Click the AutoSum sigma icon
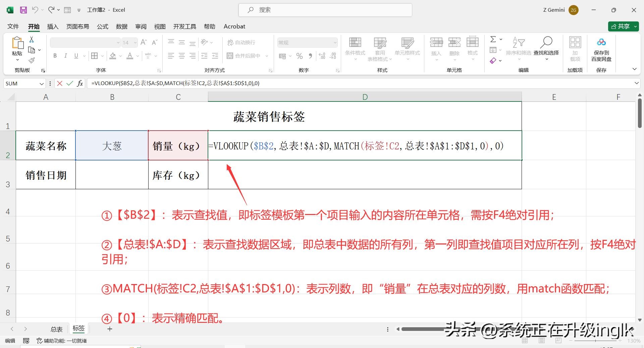Image resolution: width=644 pixels, height=348 pixels. [493, 40]
